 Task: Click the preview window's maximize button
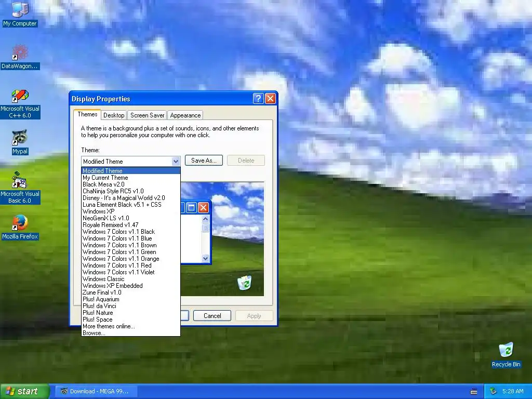pyautogui.click(x=191, y=208)
